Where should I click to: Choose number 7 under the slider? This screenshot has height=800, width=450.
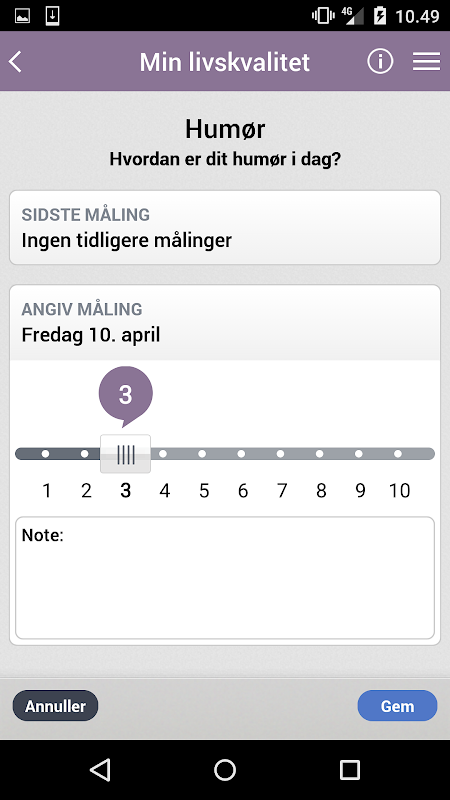282,490
